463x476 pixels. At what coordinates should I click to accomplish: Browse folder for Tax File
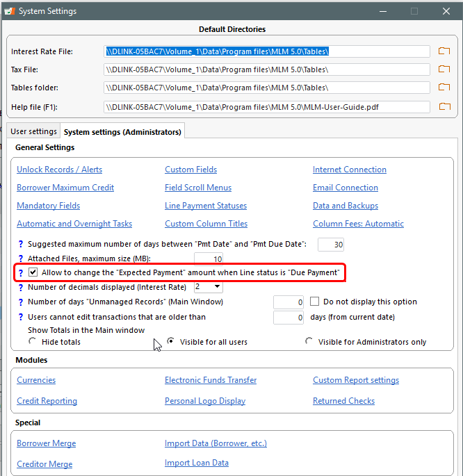[x=444, y=69]
